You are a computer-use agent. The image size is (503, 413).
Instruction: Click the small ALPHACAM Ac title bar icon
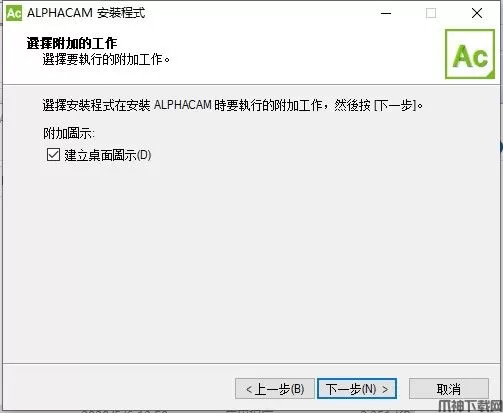[14, 13]
